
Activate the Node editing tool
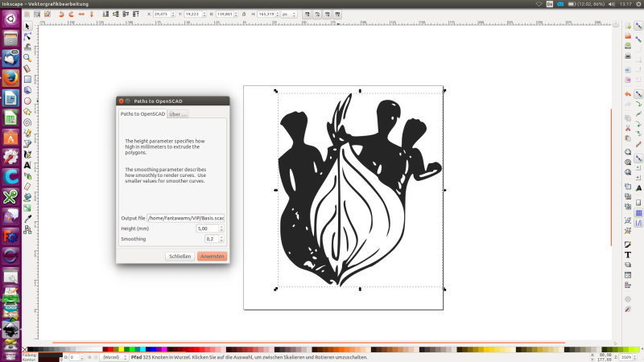point(27,36)
